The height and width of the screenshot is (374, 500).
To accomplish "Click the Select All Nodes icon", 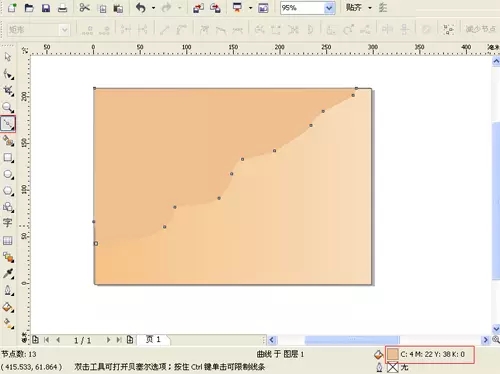I will point(448,30).
